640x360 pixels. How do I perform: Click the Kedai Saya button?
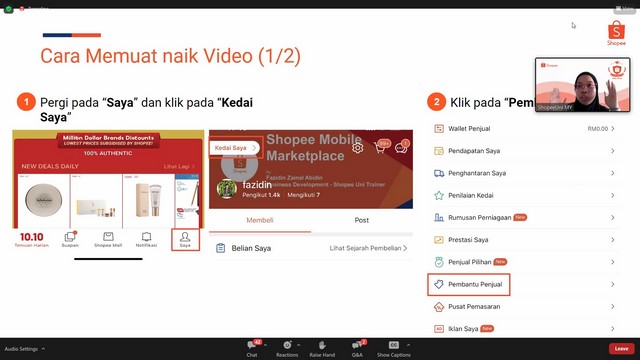[236, 148]
